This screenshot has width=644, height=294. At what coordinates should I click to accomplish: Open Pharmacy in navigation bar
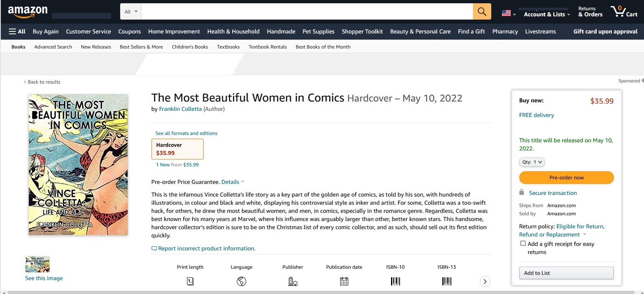[505, 31]
